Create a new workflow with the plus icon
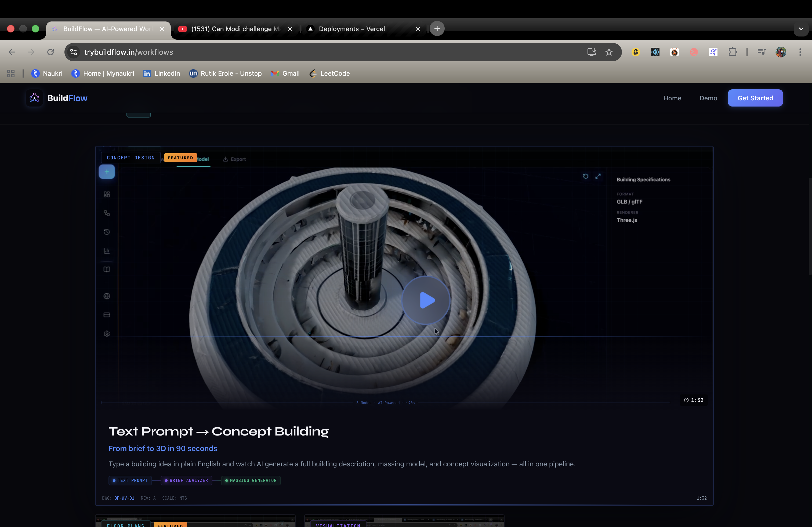 [106, 171]
